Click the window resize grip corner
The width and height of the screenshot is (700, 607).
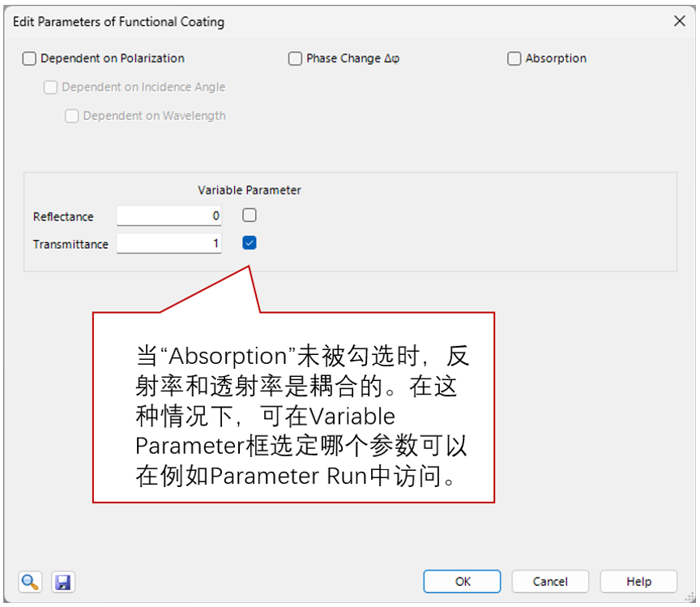coord(689,597)
